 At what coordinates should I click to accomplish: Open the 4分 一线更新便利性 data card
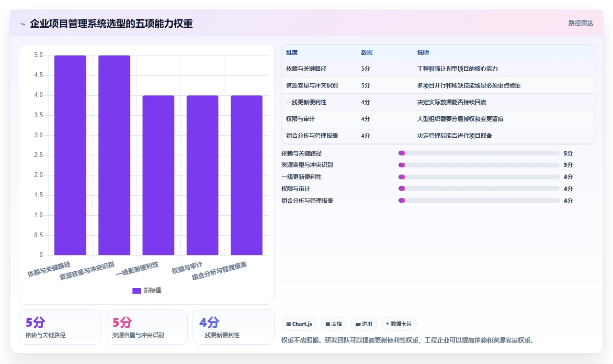click(x=233, y=327)
